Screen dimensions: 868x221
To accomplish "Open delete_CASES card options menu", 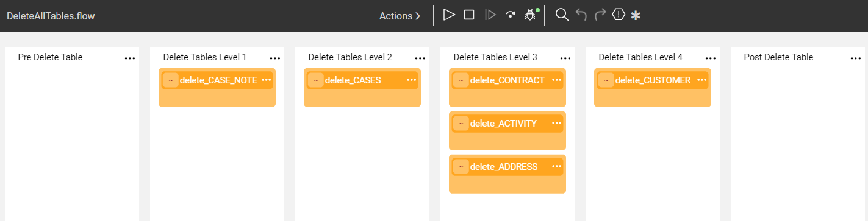I will (x=411, y=80).
